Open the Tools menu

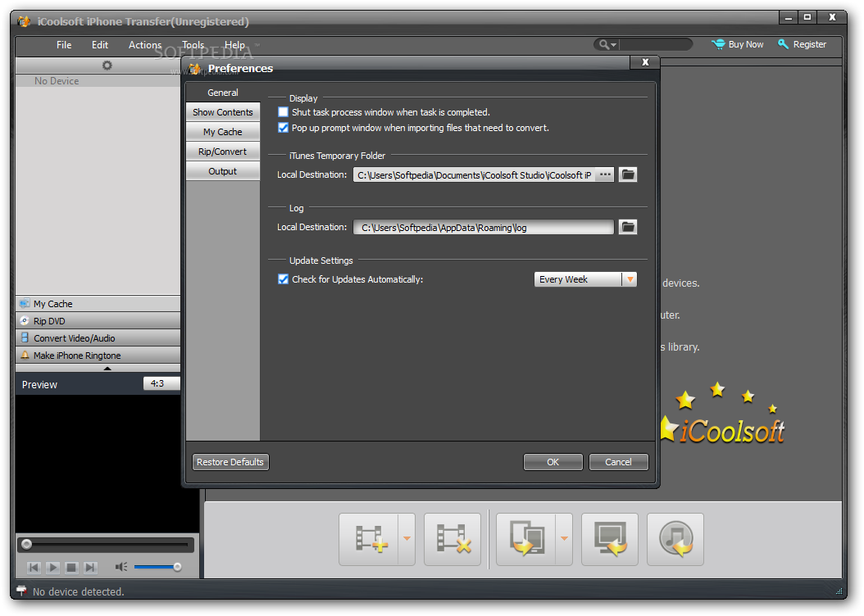[x=193, y=44]
